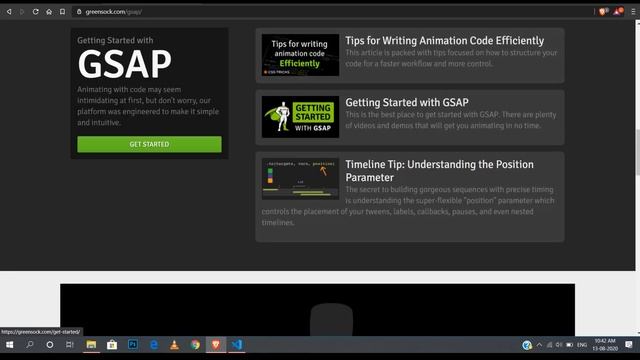The width and height of the screenshot is (640, 360).
Task: Open Visual Studio Code from taskbar
Action: (237, 345)
